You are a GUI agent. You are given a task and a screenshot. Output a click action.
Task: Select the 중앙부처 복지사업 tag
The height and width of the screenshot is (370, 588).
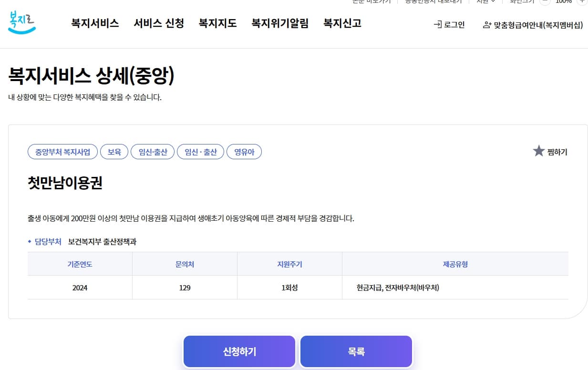click(62, 152)
